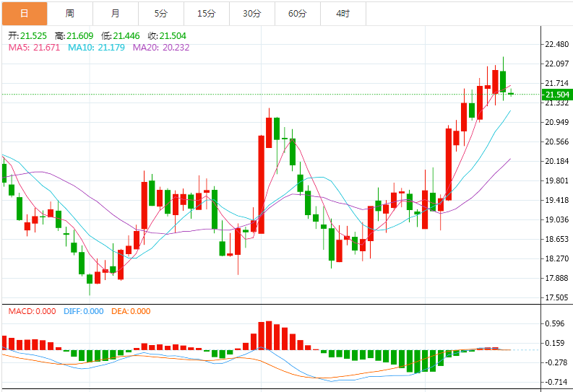Click the MA5: 21.671 indicator label
This screenshot has height=392, width=573.
pyautogui.click(x=34, y=48)
